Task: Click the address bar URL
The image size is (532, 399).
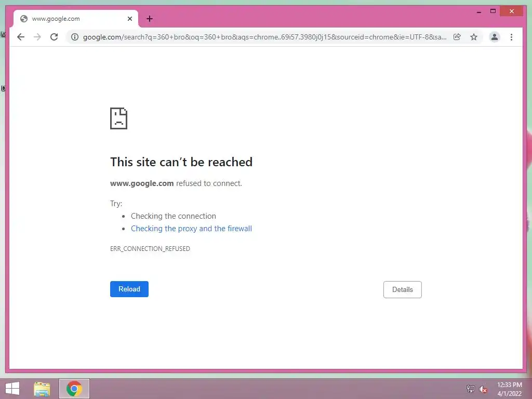Action: (264, 37)
